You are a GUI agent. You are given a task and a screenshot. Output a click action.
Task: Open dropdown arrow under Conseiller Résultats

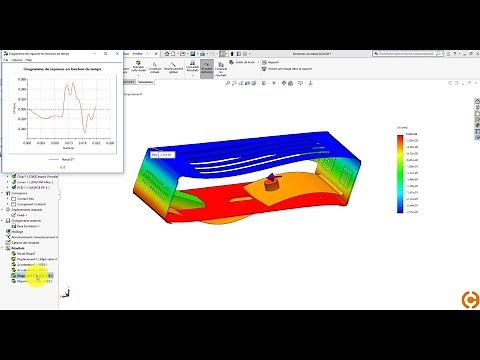[192, 75]
